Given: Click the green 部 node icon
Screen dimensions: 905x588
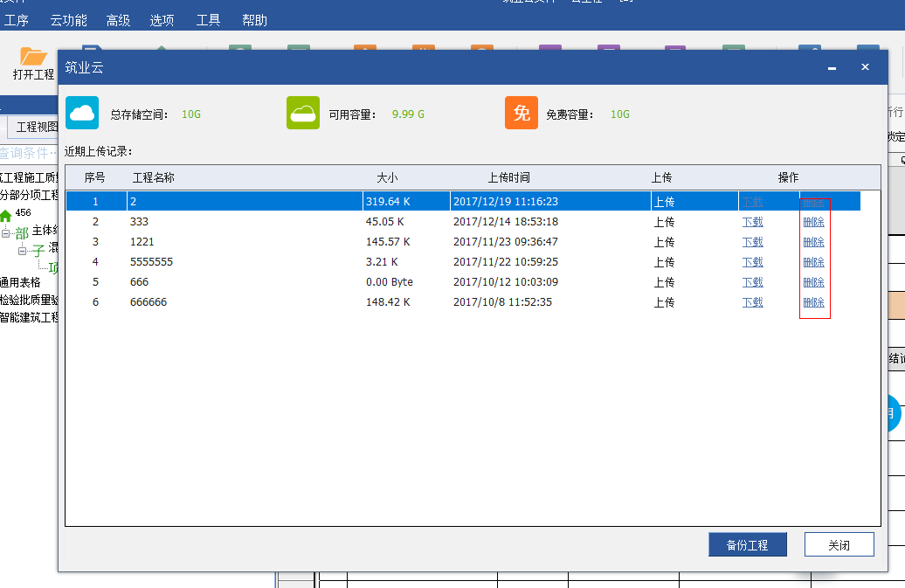Looking at the screenshot, I should [22, 233].
